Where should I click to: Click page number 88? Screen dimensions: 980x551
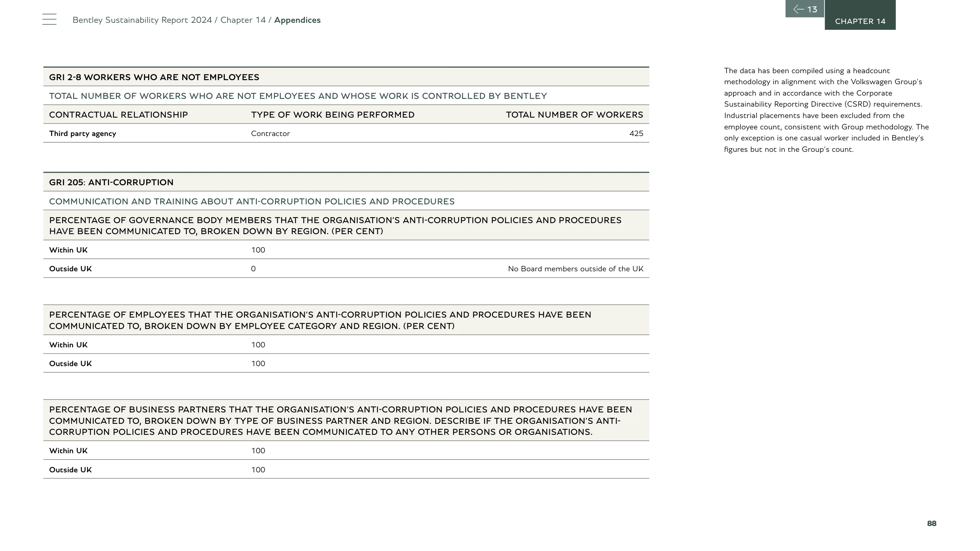[x=932, y=523]
